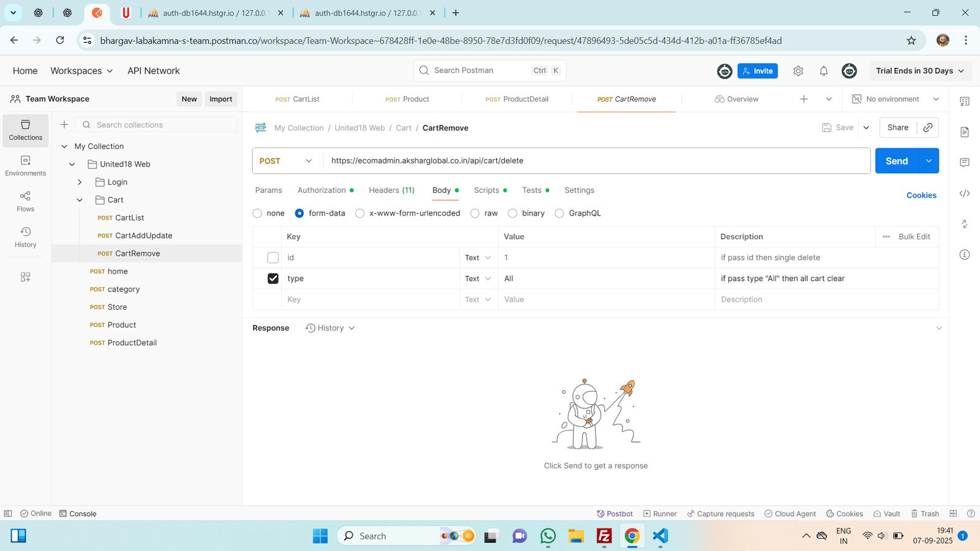Open Vault in the status bar
This screenshot has height=551, width=980.
coord(887,514)
